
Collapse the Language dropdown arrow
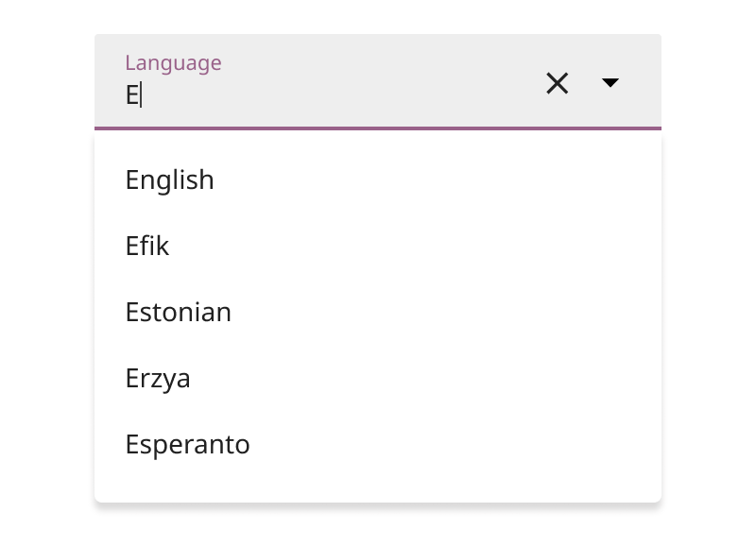610,83
